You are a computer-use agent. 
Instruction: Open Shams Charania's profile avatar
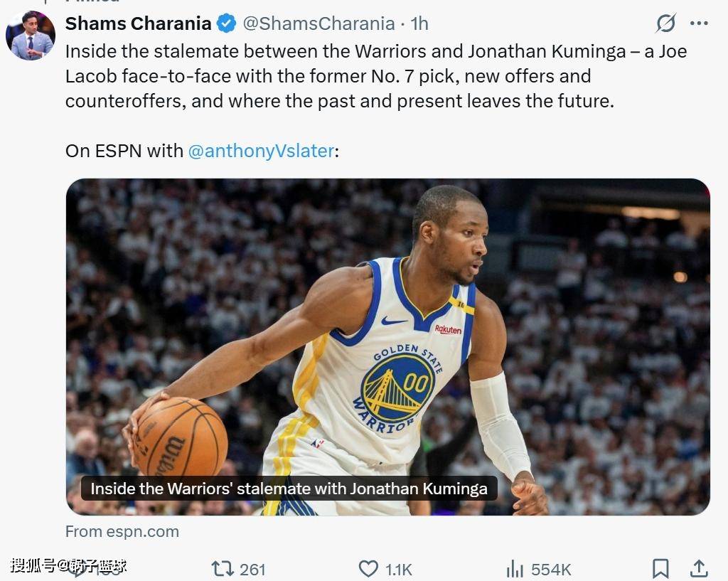point(31,36)
